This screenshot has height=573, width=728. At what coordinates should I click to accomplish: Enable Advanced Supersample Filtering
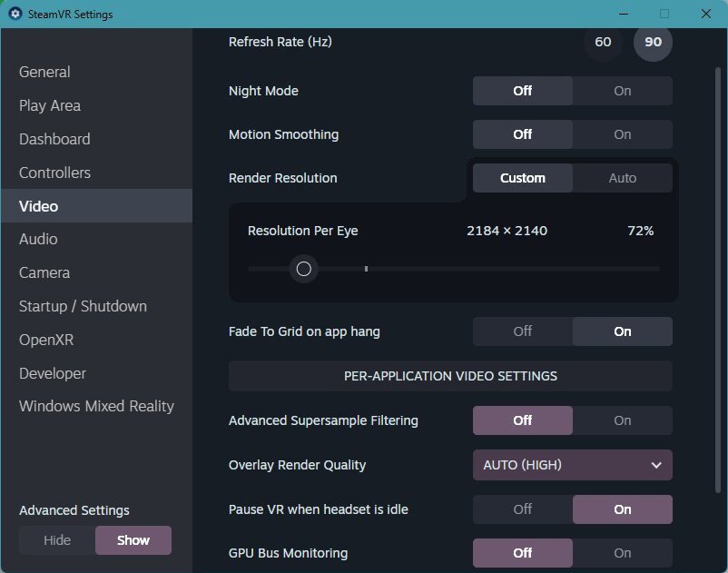622,420
